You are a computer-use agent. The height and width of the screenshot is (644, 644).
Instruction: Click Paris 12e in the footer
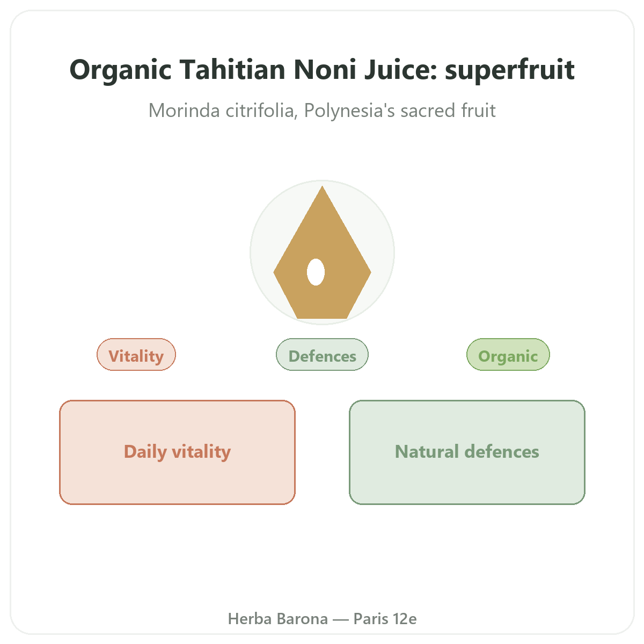point(385,619)
